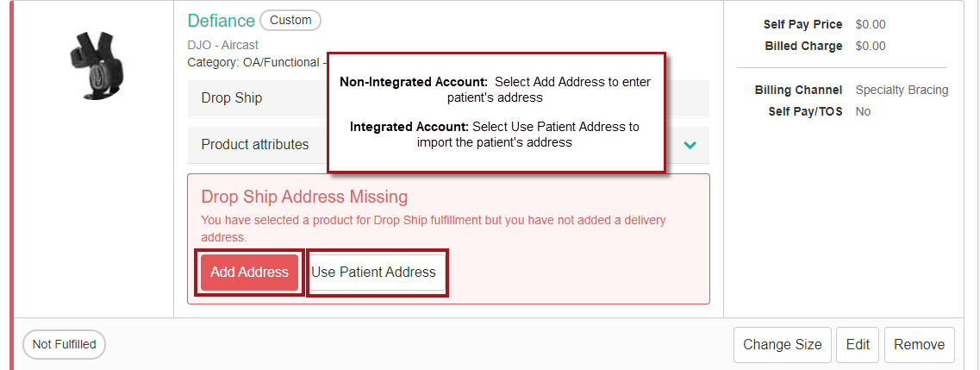Click the Drop Ship Address Missing heading
980x370 pixels.
pos(304,197)
